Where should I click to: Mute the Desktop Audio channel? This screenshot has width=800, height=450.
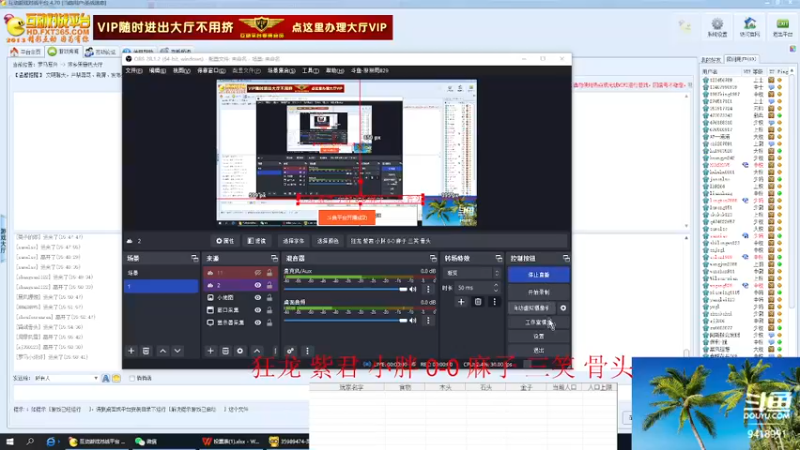click(413, 320)
